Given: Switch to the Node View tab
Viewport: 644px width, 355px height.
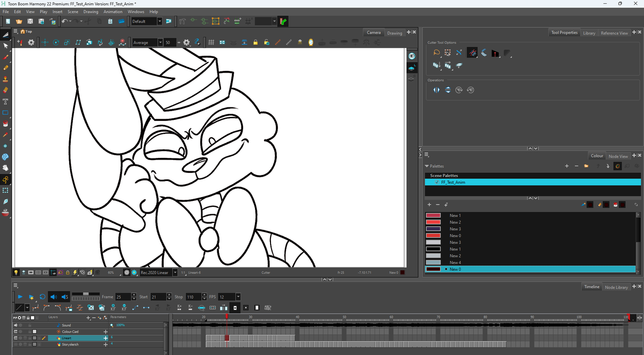Looking at the screenshot, I should pos(618,156).
